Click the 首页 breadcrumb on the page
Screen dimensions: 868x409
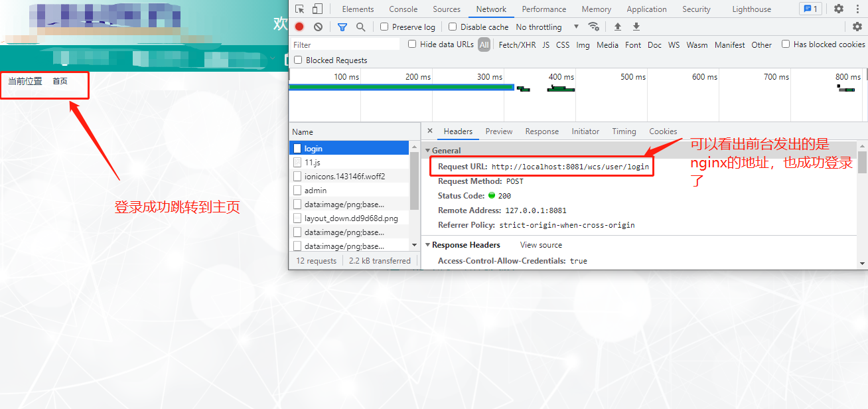60,81
